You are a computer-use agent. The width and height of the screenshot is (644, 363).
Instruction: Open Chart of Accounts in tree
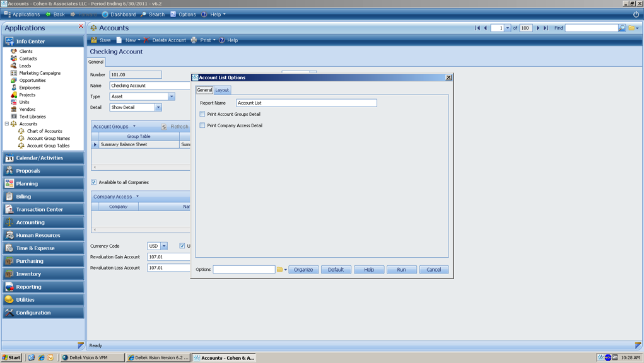pyautogui.click(x=44, y=131)
